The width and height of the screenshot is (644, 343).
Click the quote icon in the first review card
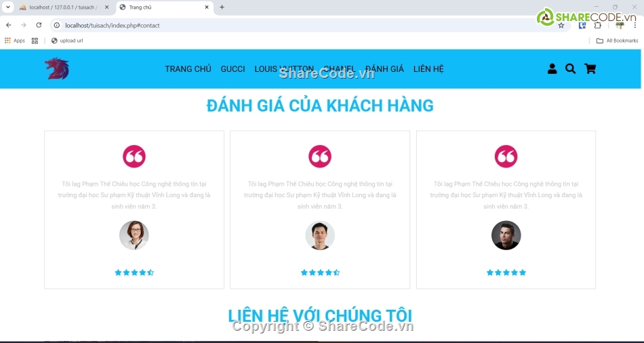click(134, 157)
